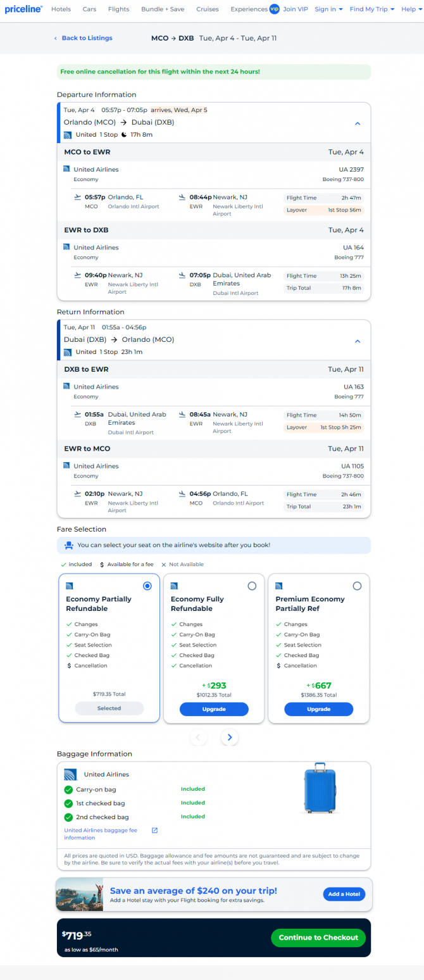Open the Cars tab
Image resolution: width=424 pixels, height=980 pixels.
[89, 9]
